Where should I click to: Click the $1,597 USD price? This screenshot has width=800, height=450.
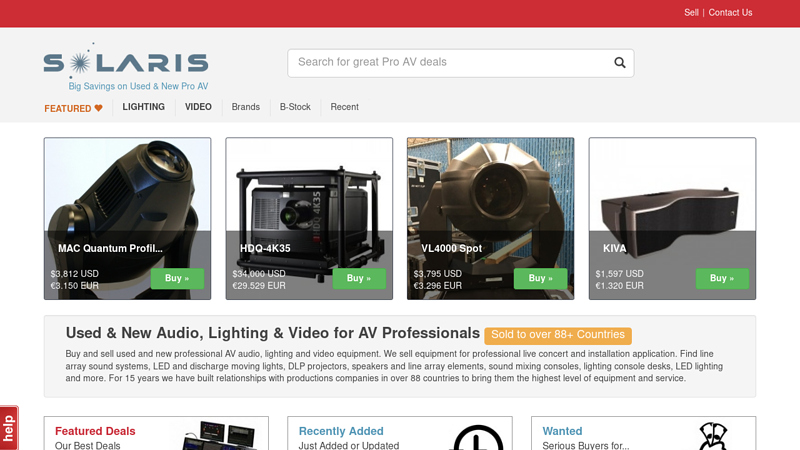tap(619, 274)
